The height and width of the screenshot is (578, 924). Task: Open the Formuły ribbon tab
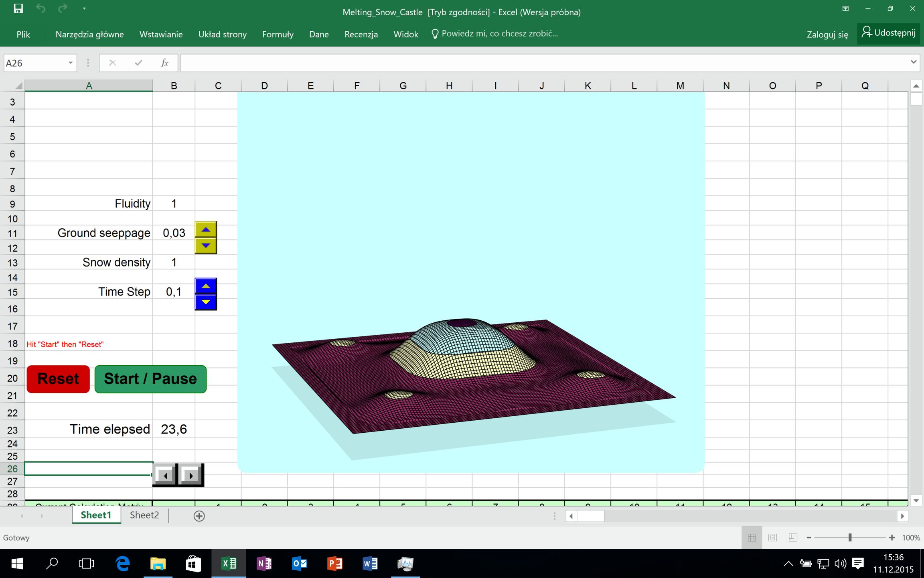[x=278, y=35]
